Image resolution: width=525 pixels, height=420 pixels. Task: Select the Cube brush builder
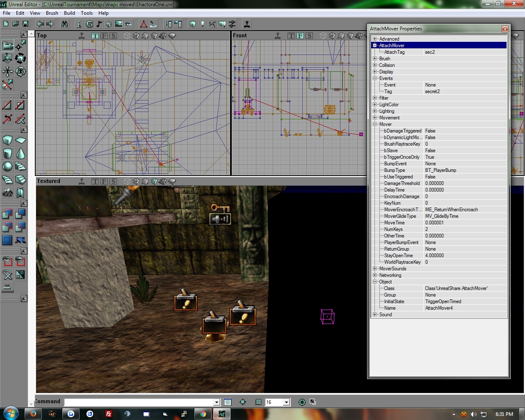click(x=7, y=140)
